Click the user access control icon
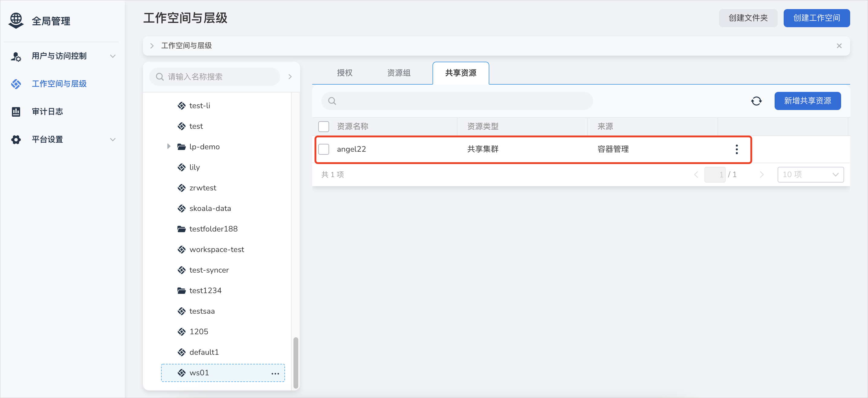The height and width of the screenshot is (398, 868). pos(16,56)
